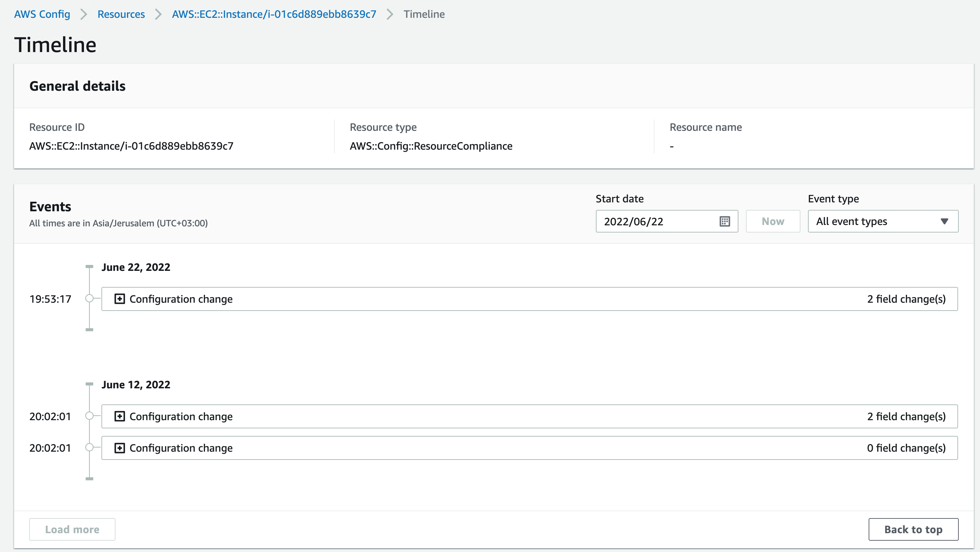Click the timeline node for the 19:53:17 event
Screen dimensions: 980x552
coord(89,299)
